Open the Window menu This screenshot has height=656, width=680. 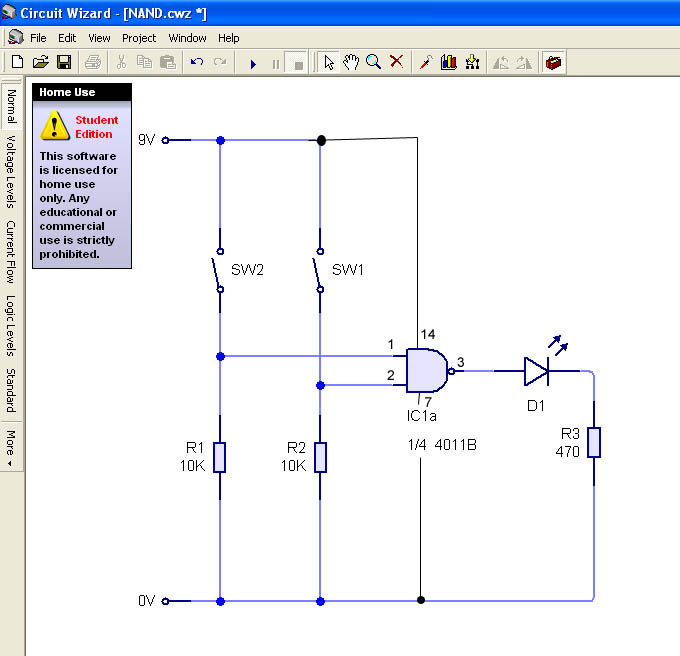pyautogui.click(x=187, y=38)
